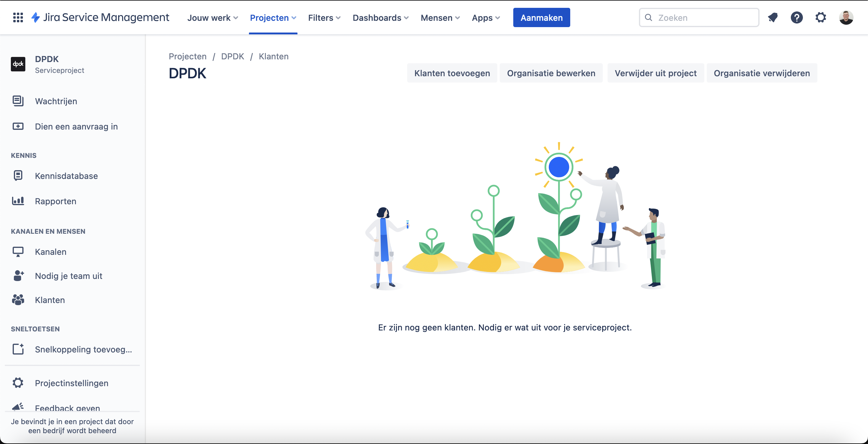Image resolution: width=868 pixels, height=444 pixels.
Task: Click the Aanmaken button
Action: (542, 17)
